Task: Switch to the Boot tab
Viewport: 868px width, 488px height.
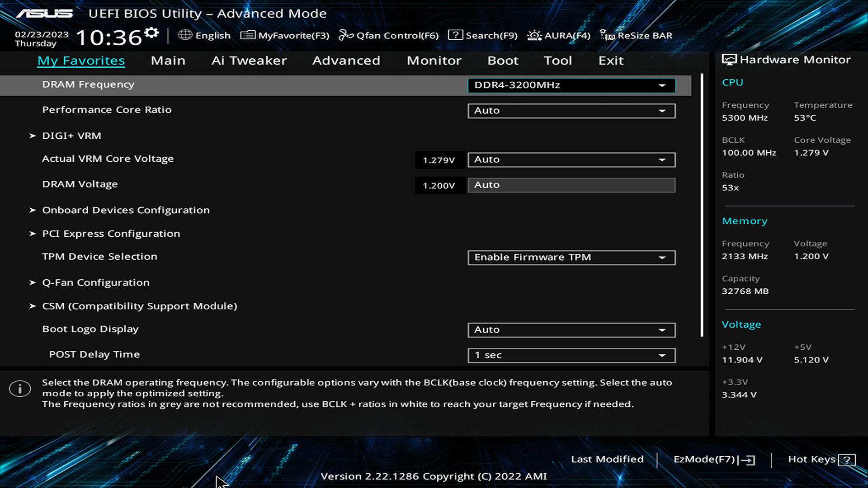Action: click(503, 61)
